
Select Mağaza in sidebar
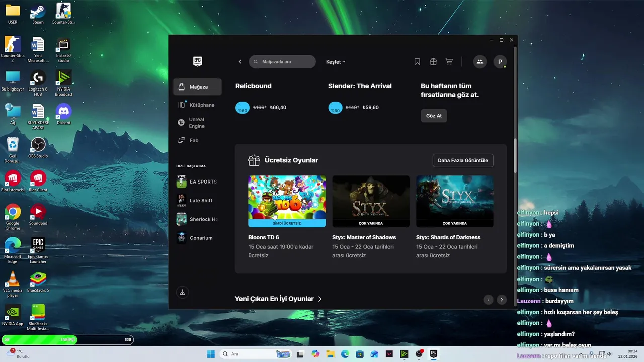pos(197,87)
